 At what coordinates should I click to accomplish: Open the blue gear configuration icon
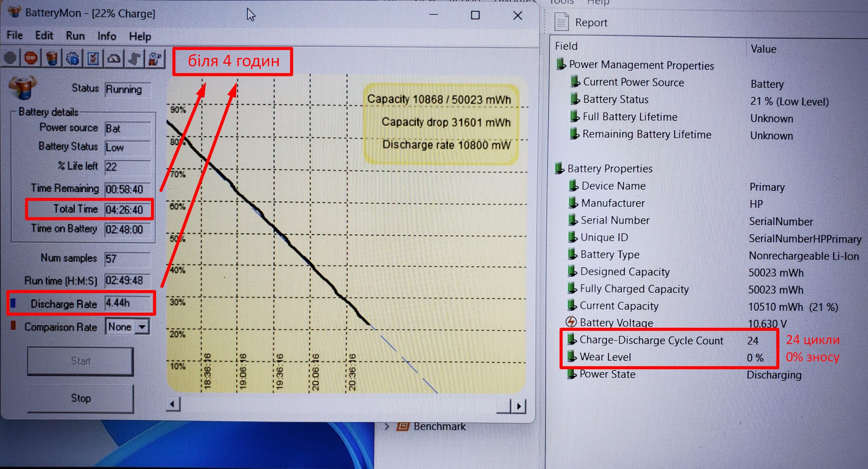pos(73,58)
